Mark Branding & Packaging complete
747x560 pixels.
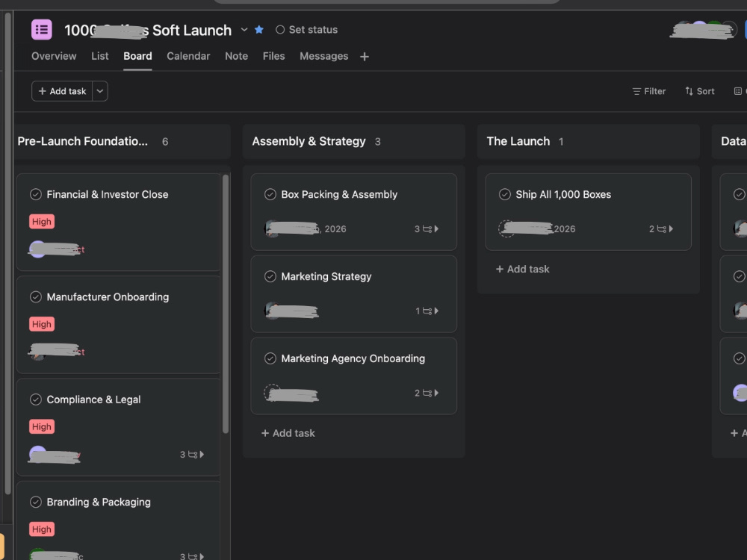tap(36, 502)
